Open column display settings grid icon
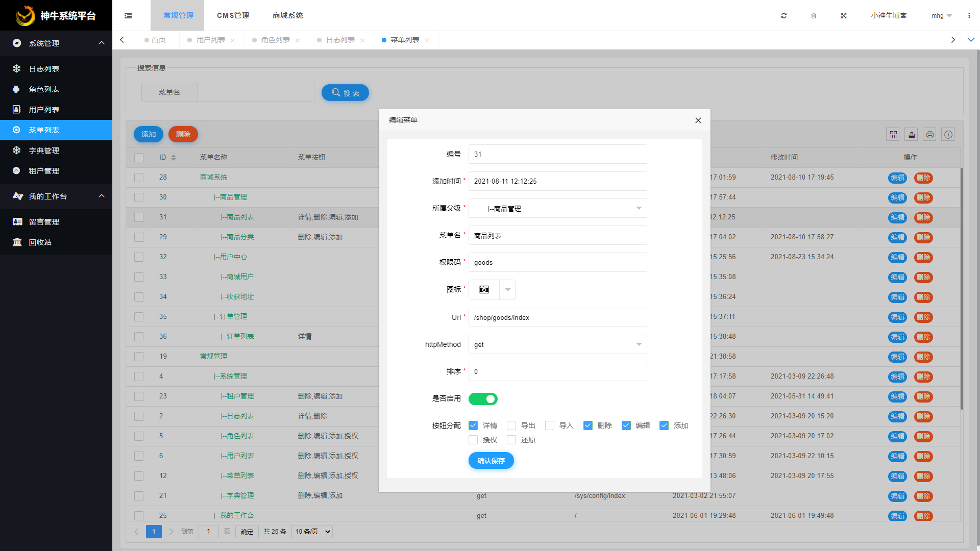 [893, 134]
